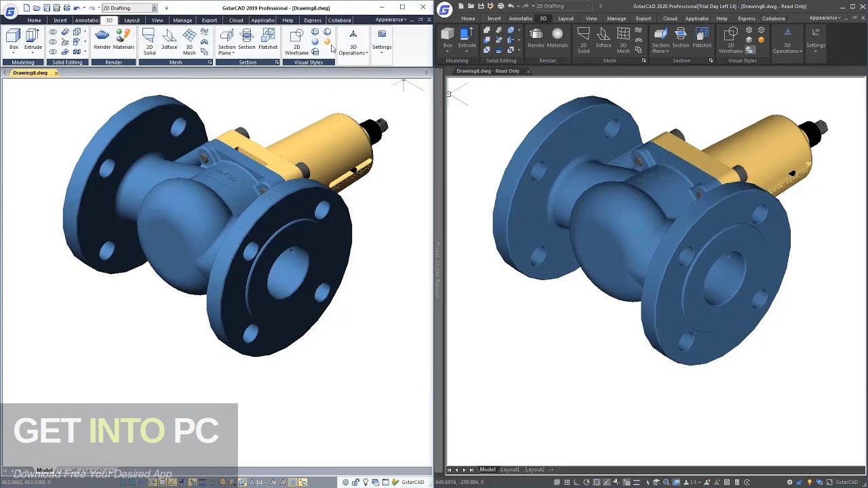Close the Drawing8.dwg tab in GstarCAD 2019
Image resolution: width=868 pixels, height=488 pixels.
[x=56, y=73]
